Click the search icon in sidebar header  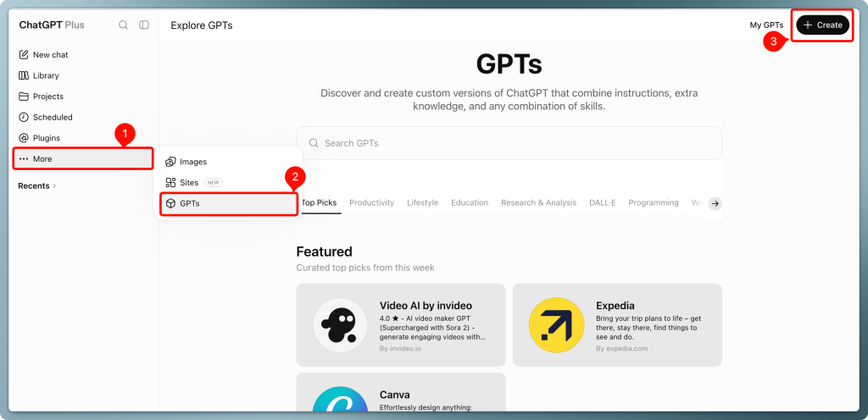(x=124, y=25)
